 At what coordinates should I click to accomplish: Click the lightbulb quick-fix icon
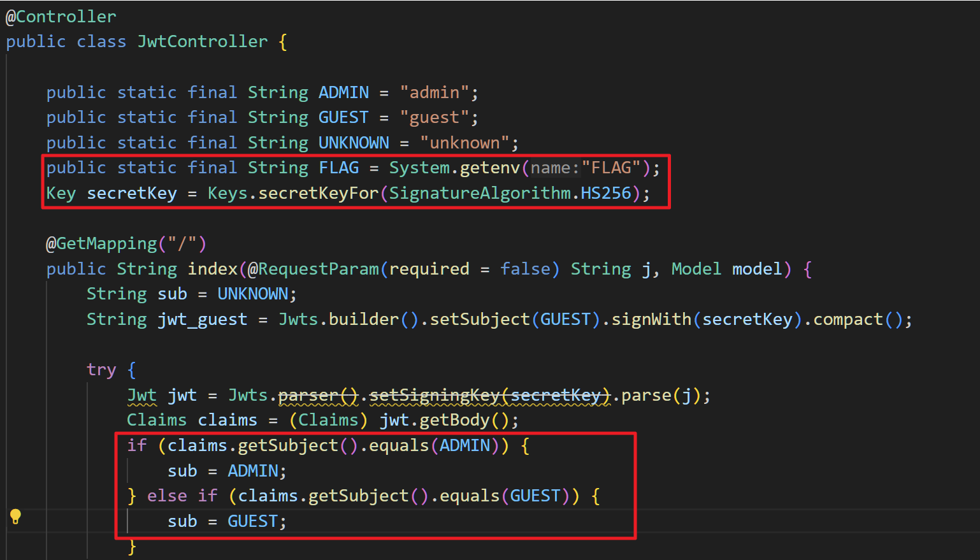15,516
